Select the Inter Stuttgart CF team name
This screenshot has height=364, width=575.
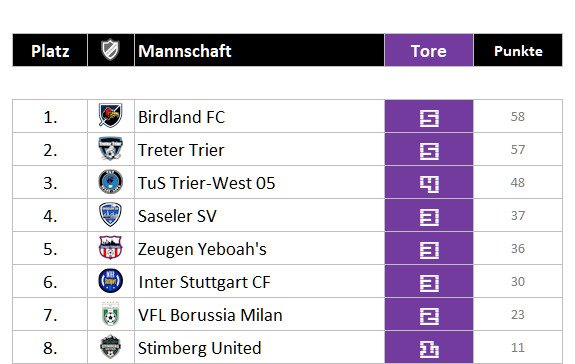[x=204, y=282]
